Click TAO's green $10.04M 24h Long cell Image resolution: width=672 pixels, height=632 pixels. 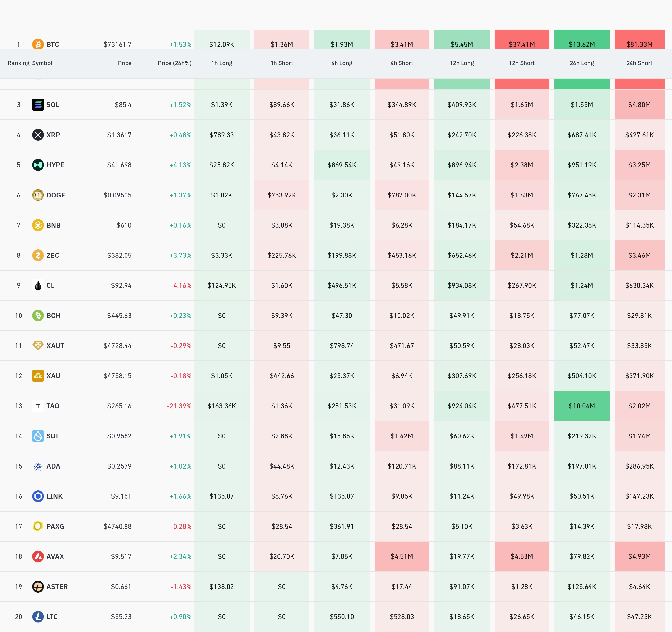(582, 406)
